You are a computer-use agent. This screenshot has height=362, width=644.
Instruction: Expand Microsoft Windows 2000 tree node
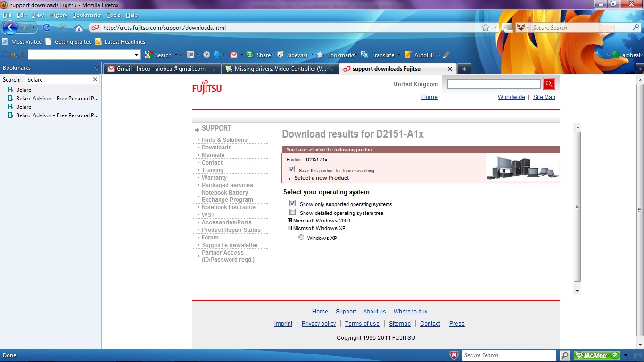pos(290,221)
